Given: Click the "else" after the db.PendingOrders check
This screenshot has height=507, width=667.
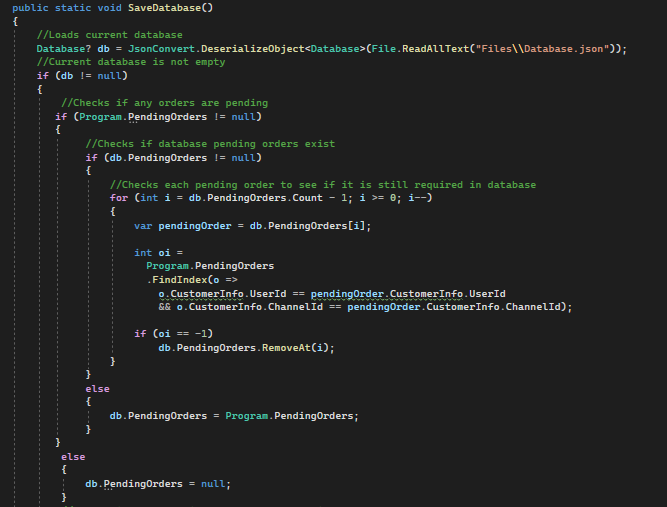Looking at the screenshot, I should pyautogui.click(x=97, y=389).
